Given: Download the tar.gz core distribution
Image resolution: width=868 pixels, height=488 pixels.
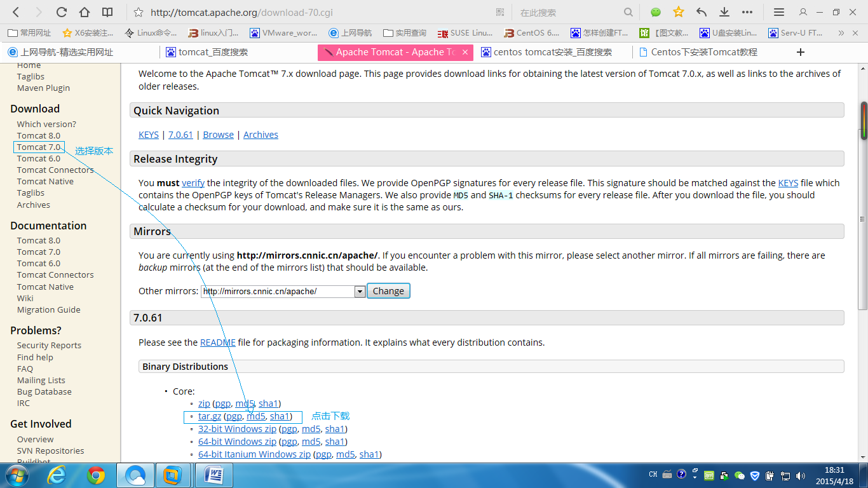Looking at the screenshot, I should point(210,417).
